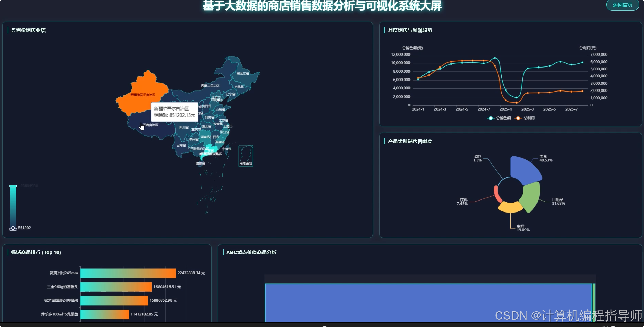
Task: Click the large blue ABC treemap block
Action: pos(428,303)
